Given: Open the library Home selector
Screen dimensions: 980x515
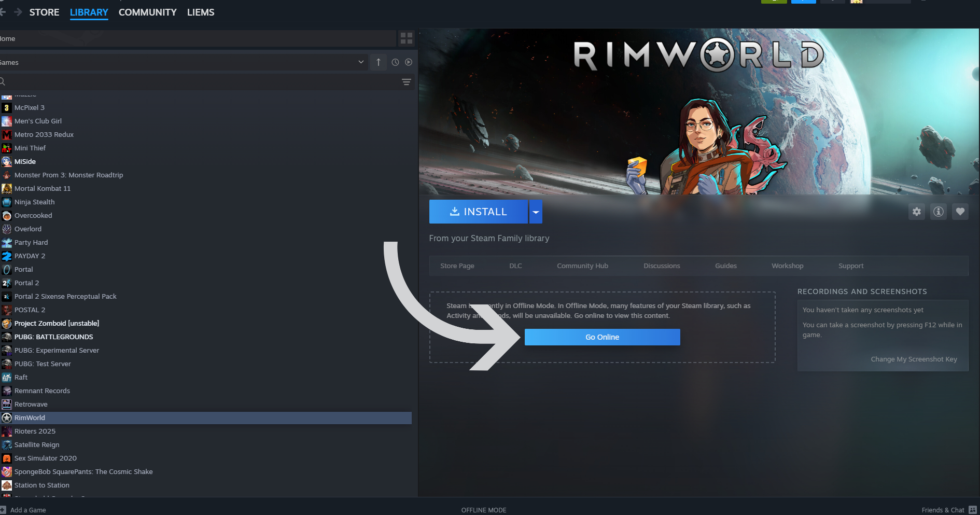Looking at the screenshot, I should coord(197,38).
